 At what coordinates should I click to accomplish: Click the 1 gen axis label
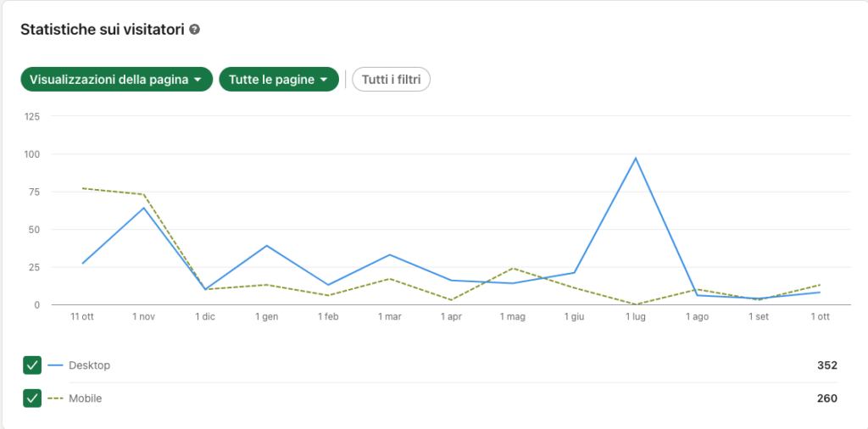tap(267, 317)
